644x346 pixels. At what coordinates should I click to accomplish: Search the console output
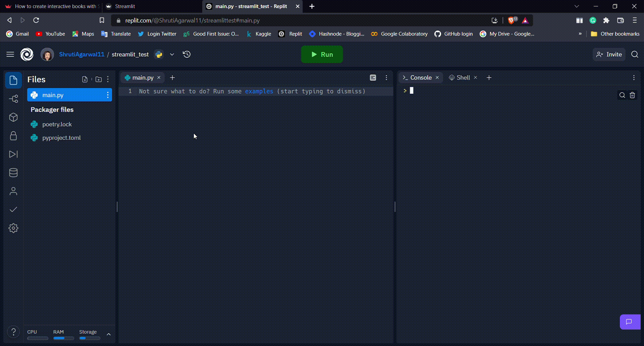click(622, 95)
